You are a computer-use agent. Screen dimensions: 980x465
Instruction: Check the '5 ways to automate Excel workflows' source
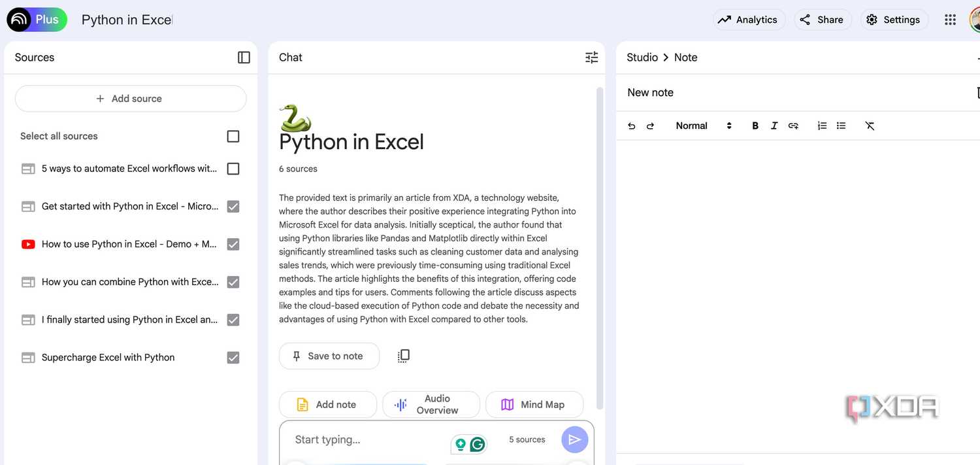[233, 169]
